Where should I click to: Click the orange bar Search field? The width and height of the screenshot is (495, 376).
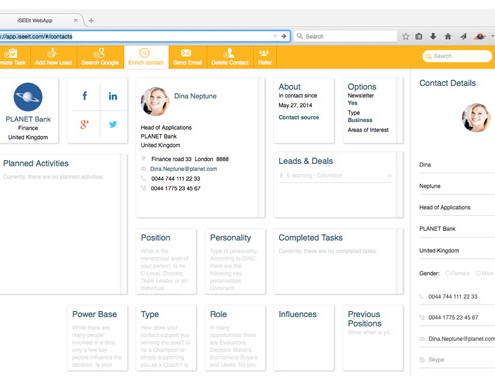tap(457, 56)
